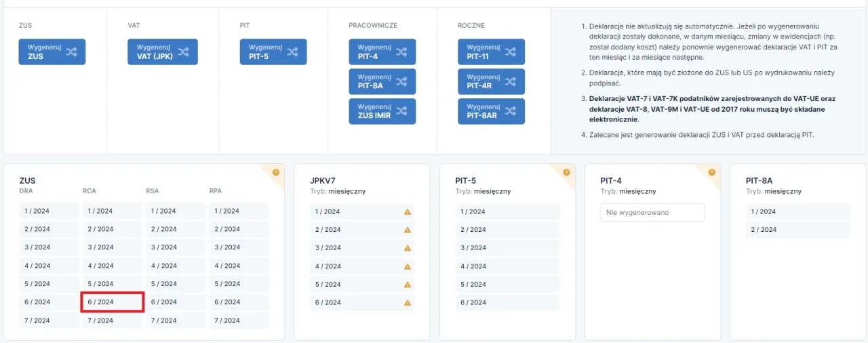Viewport: 868px width, 343px height.
Task: Click the help icon on PIT-4 card
Action: tap(711, 172)
